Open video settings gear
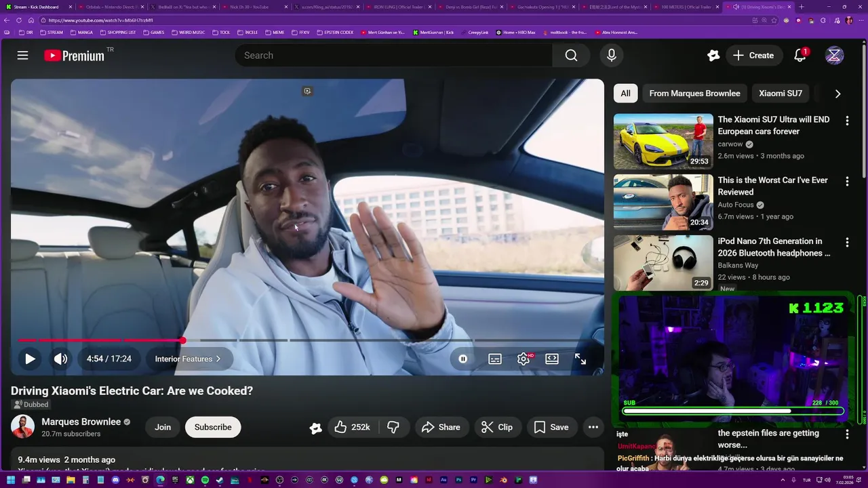868x488 pixels. point(524,359)
